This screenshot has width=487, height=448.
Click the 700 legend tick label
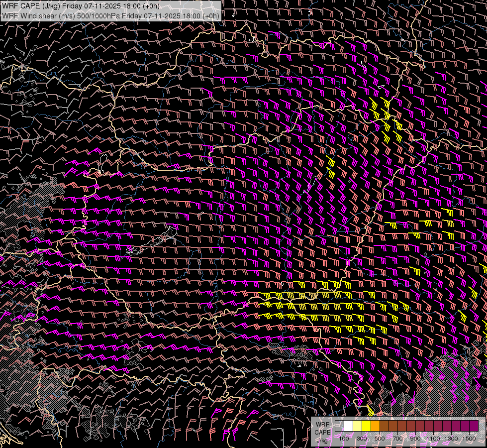tap(397, 439)
